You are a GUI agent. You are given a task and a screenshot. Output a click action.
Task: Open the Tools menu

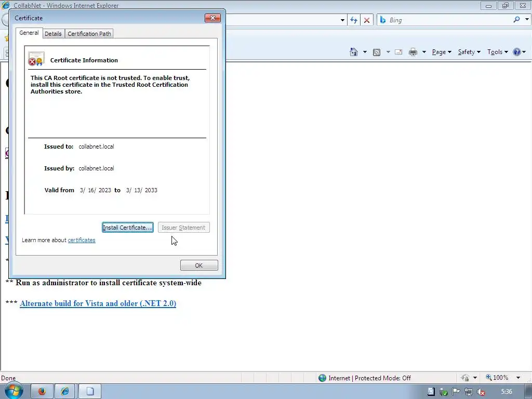[497, 52]
